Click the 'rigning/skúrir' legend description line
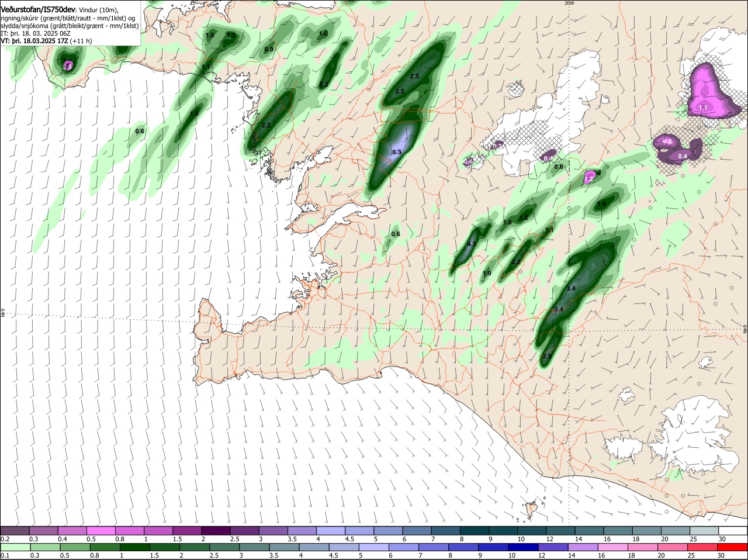 [x=69, y=18]
